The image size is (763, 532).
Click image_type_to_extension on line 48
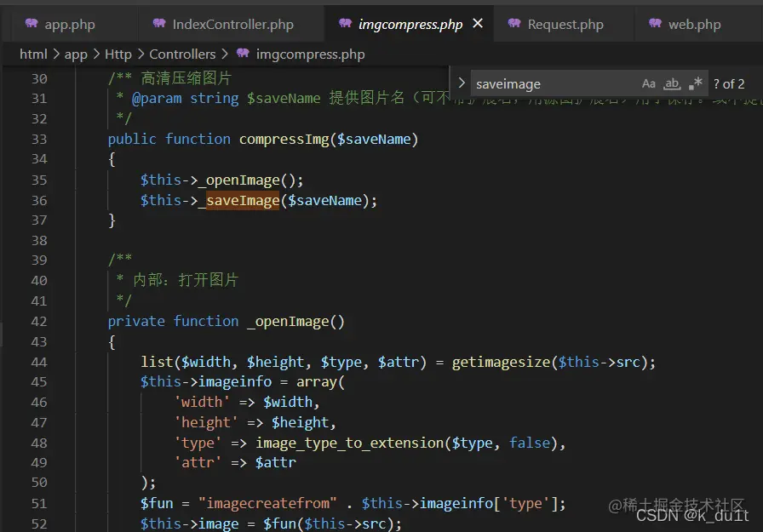(x=350, y=443)
